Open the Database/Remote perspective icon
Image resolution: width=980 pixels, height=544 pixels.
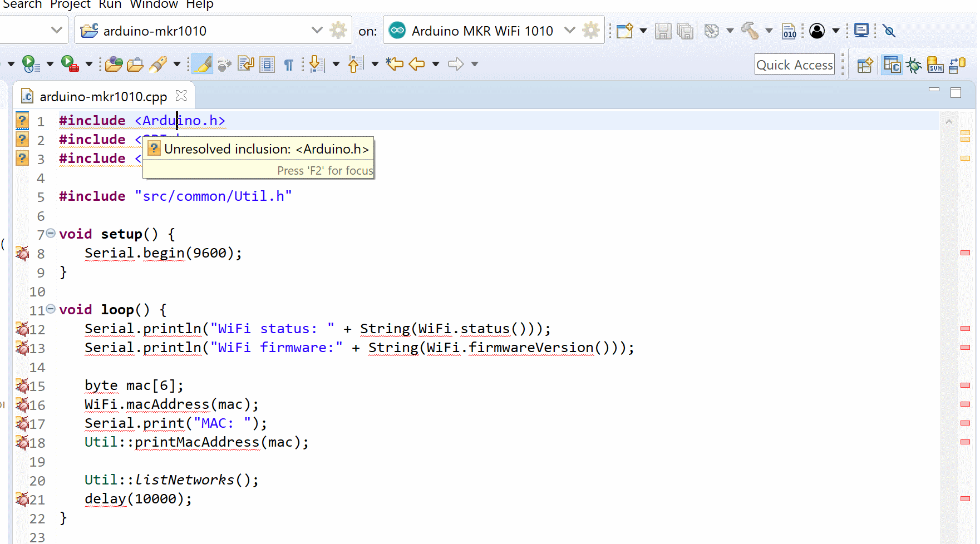[957, 65]
